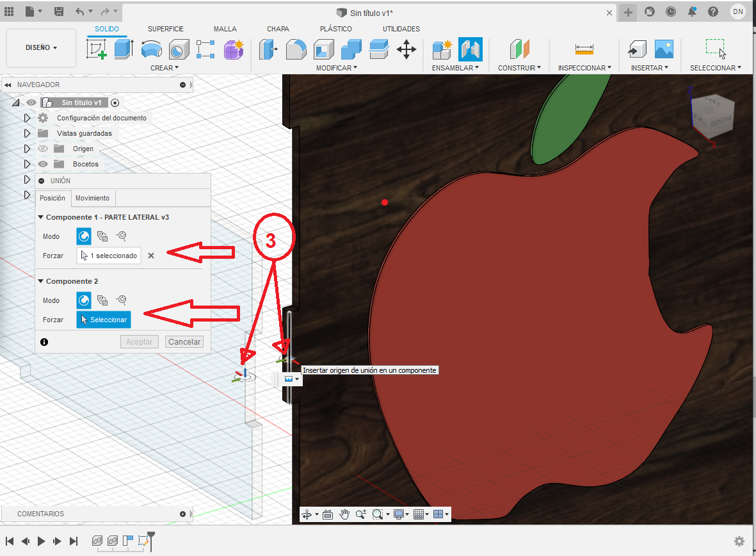Open the DISEÑO workspace dropdown
The width and height of the screenshot is (756, 556).
pyautogui.click(x=41, y=47)
